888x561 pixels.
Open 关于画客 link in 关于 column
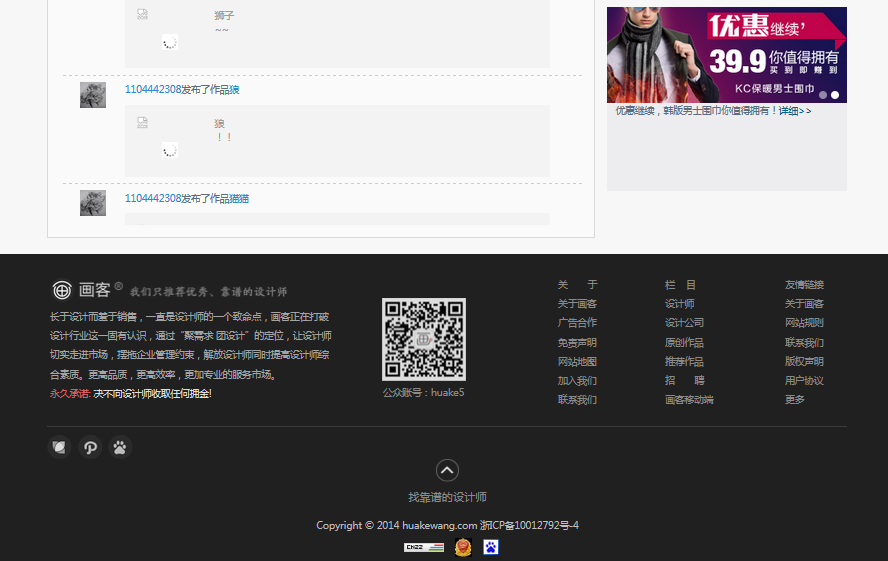[x=577, y=304]
